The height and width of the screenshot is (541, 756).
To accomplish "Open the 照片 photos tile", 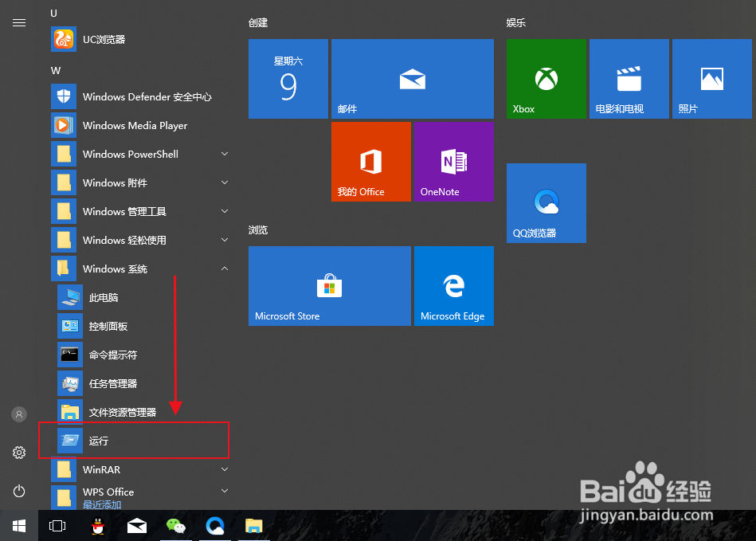I will [x=712, y=79].
